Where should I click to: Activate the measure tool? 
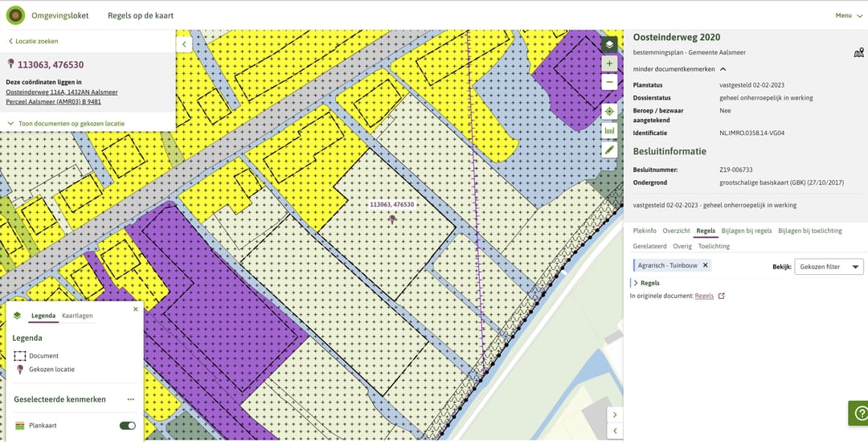click(609, 130)
